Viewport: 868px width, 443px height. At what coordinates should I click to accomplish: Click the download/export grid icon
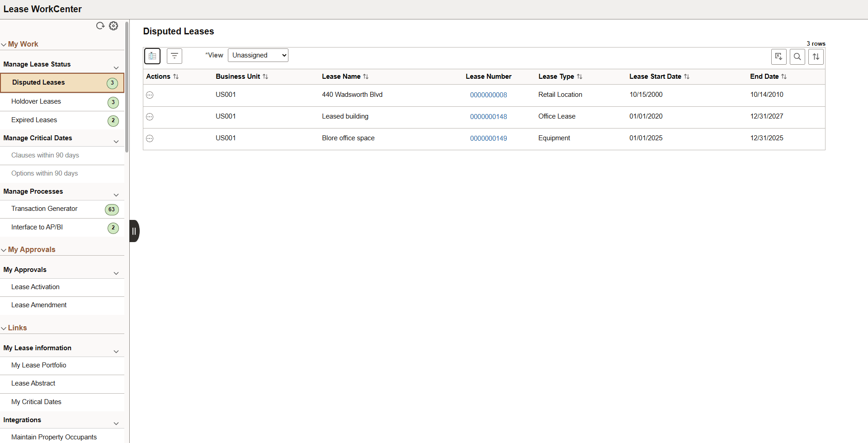pos(779,57)
